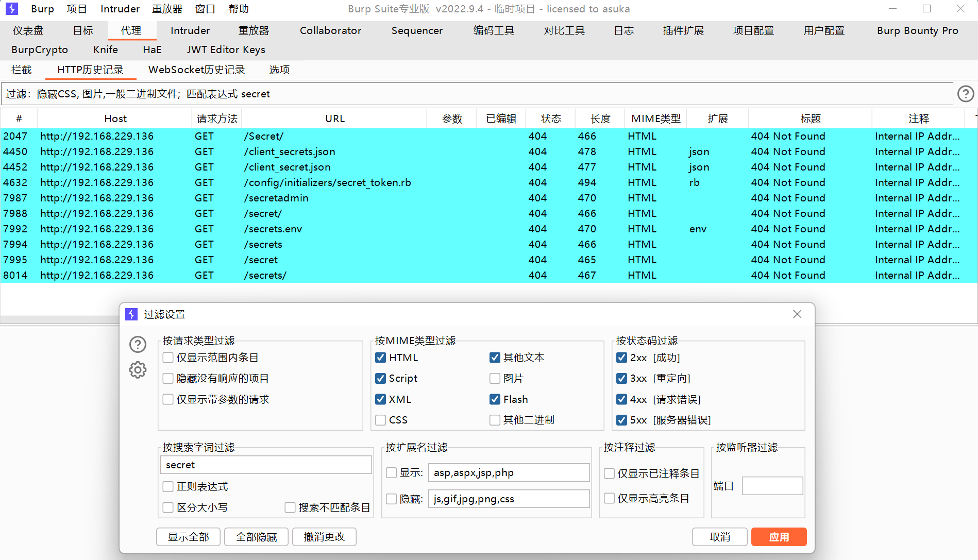This screenshot has height=560, width=978.
Task: Uncheck the HTML MIME type checkbox
Action: pyautogui.click(x=381, y=358)
